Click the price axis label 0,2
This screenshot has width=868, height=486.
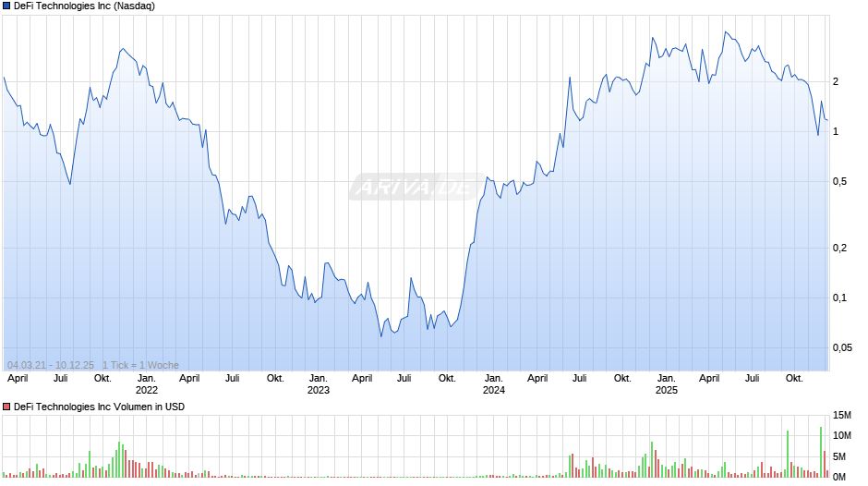(839, 248)
